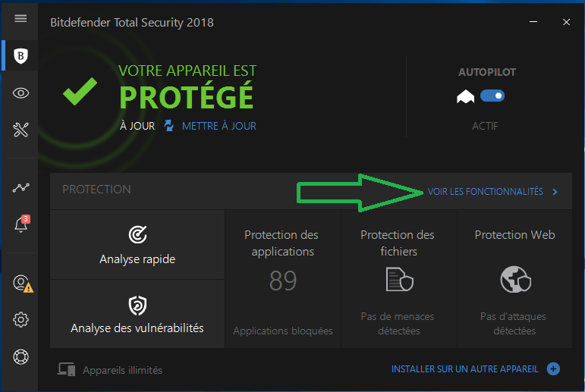
Task: Click the Protection Web title
Action: (x=515, y=235)
